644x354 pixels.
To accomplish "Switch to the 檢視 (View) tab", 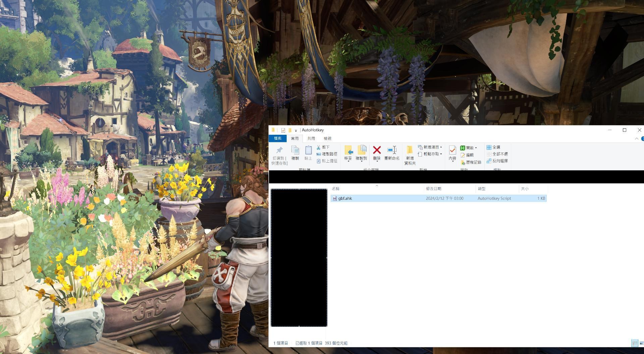I will [328, 138].
